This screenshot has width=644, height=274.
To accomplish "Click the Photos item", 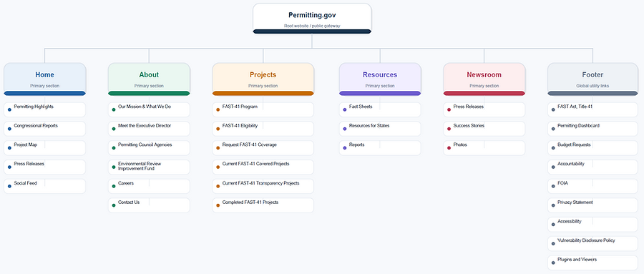I will [484, 148].
